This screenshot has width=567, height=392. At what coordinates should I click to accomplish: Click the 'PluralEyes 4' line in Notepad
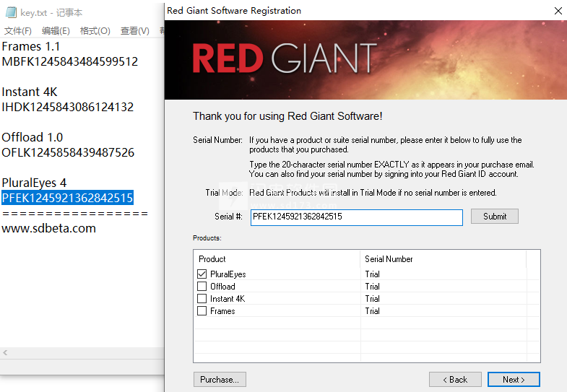click(34, 183)
